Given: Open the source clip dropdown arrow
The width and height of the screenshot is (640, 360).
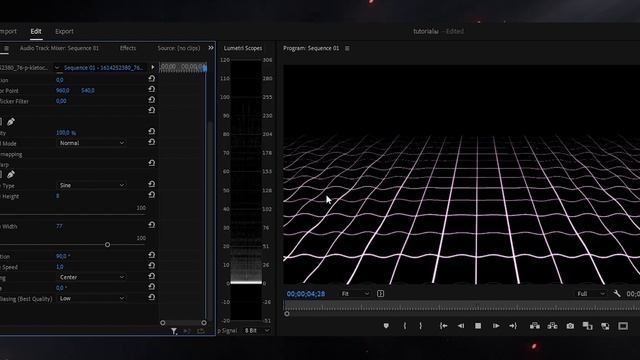Looking at the screenshot, I should [x=57, y=67].
